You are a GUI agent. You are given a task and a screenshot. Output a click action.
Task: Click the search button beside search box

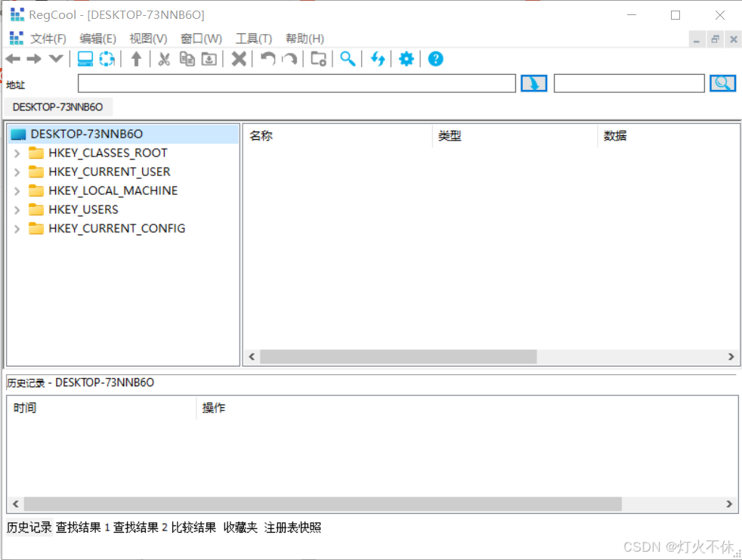click(722, 84)
